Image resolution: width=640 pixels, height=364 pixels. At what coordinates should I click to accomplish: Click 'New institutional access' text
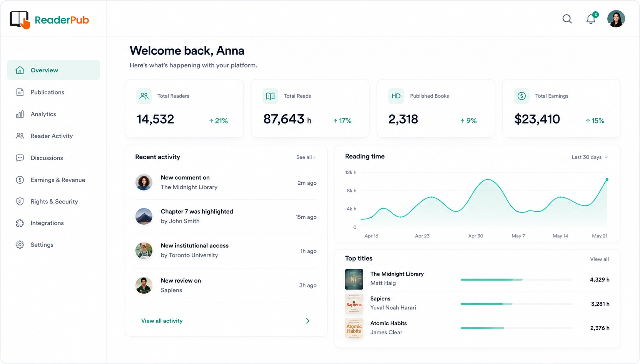(x=194, y=245)
